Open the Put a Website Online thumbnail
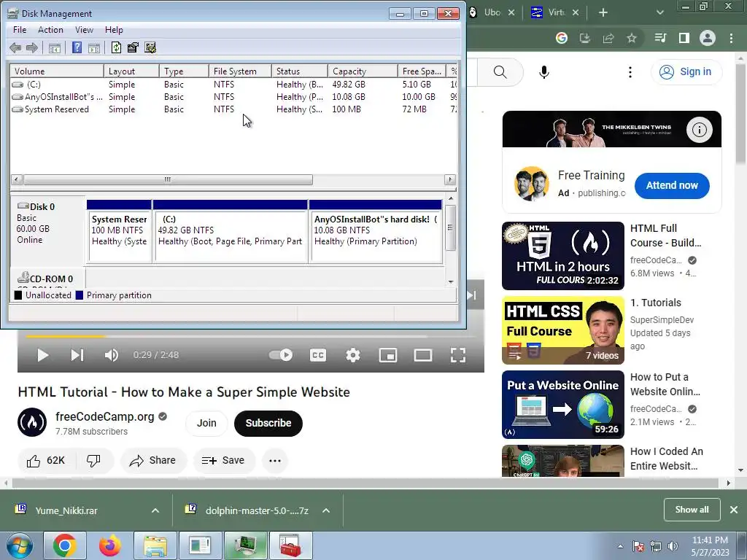 click(x=563, y=405)
